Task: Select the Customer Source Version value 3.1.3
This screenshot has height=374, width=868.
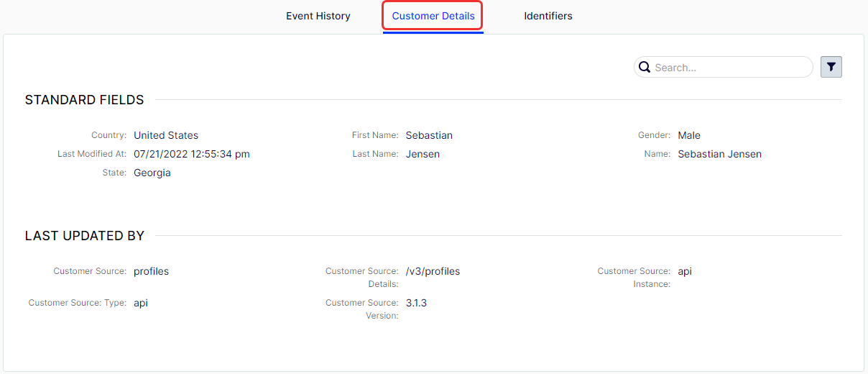Action: pyautogui.click(x=416, y=303)
